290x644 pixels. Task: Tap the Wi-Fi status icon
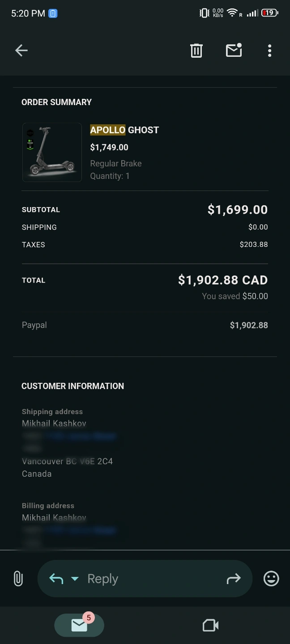tap(232, 13)
